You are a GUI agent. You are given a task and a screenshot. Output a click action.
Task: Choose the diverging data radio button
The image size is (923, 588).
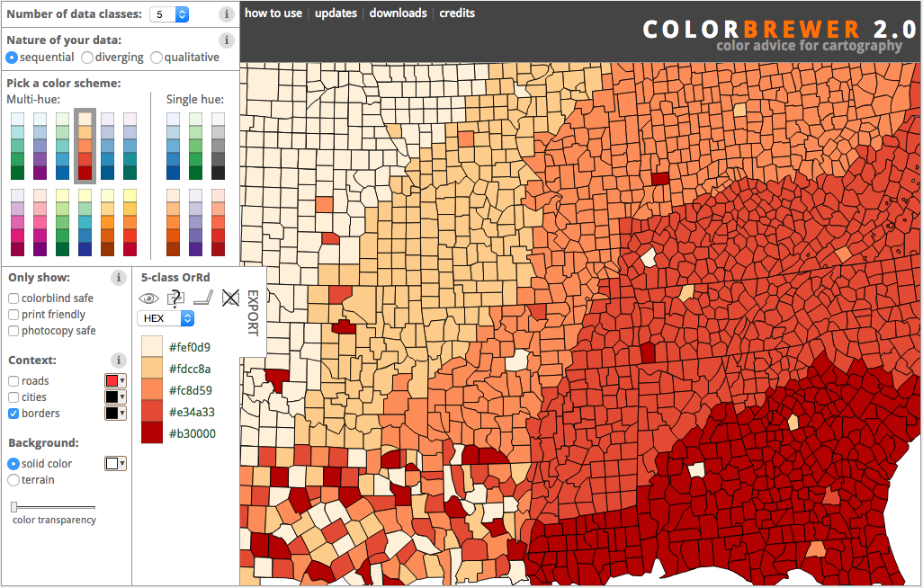(87, 58)
